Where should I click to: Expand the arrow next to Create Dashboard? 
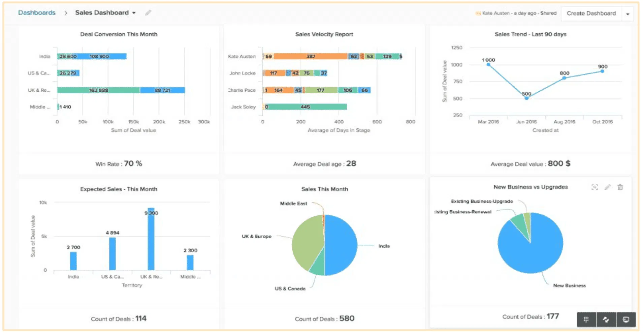coord(627,14)
